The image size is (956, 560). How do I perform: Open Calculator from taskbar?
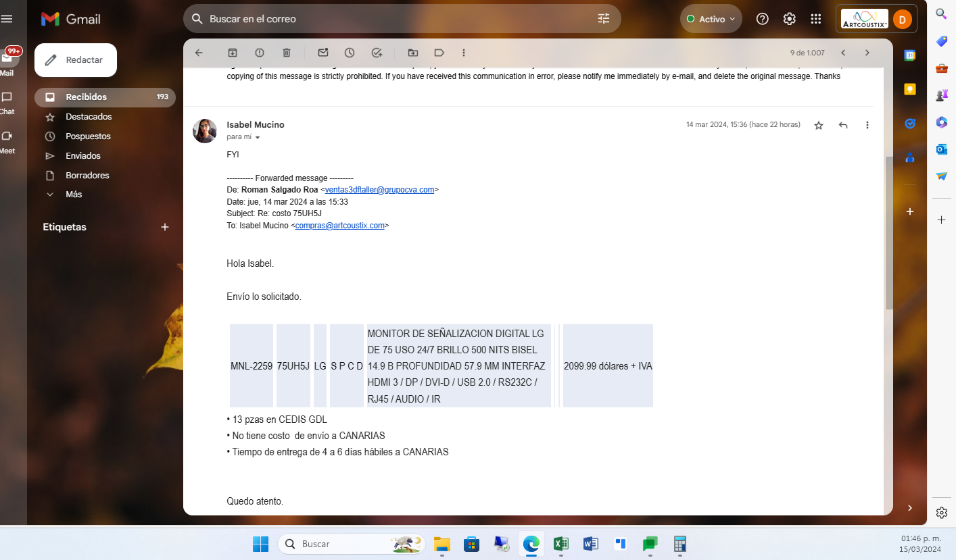click(679, 544)
